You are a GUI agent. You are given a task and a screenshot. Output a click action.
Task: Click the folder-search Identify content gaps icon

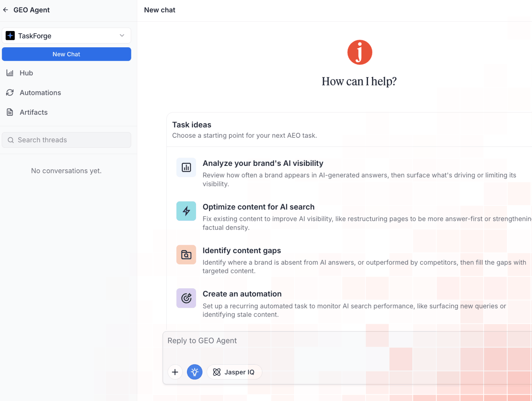186,255
